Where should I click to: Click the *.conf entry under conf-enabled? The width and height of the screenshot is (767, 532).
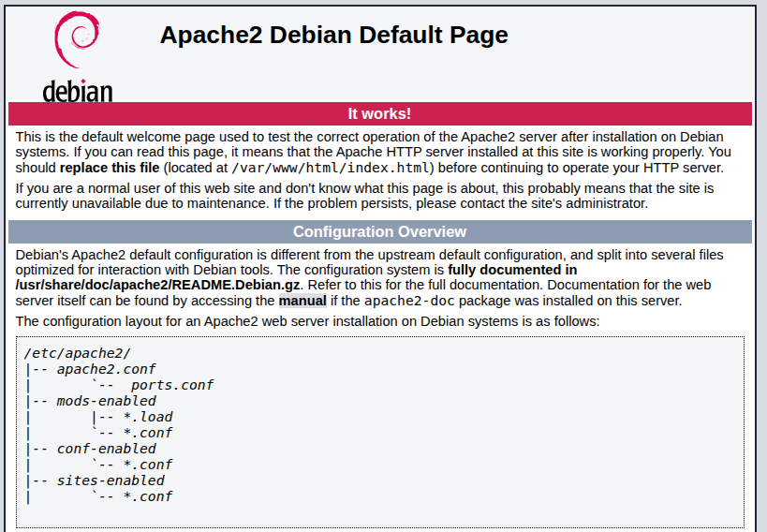pos(148,465)
